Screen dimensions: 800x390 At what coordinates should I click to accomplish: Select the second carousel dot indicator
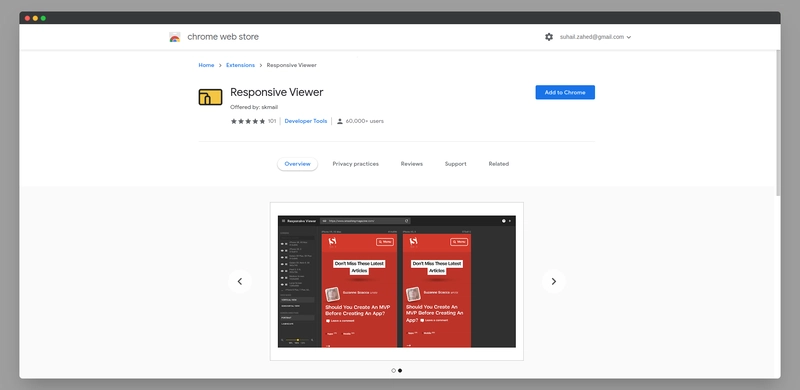(x=400, y=371)
